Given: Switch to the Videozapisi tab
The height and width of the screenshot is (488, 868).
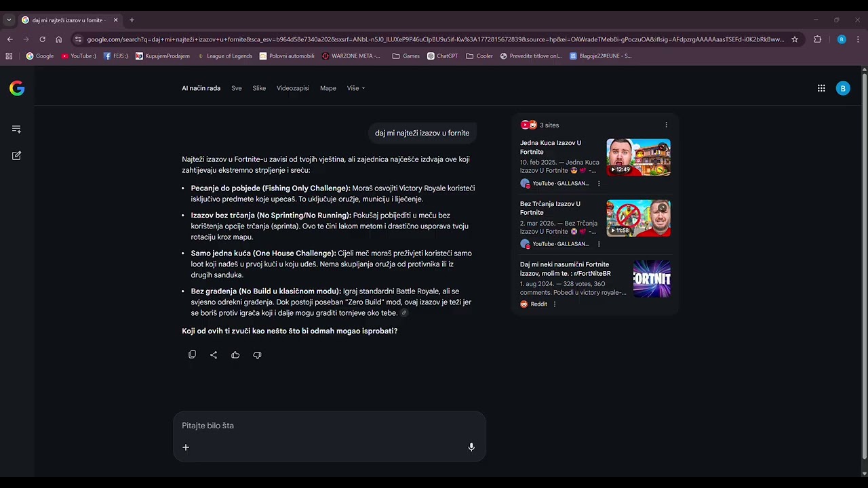Looking at the screenshot, I should 293,88.
